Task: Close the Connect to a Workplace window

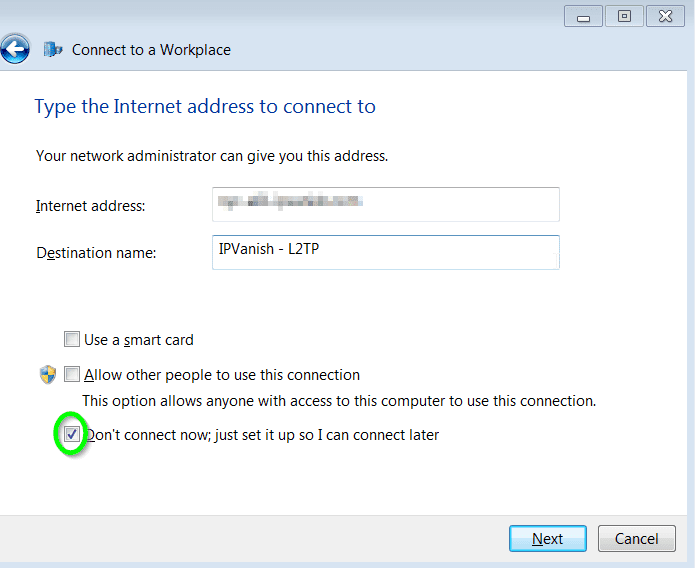Action: (665, 16)
